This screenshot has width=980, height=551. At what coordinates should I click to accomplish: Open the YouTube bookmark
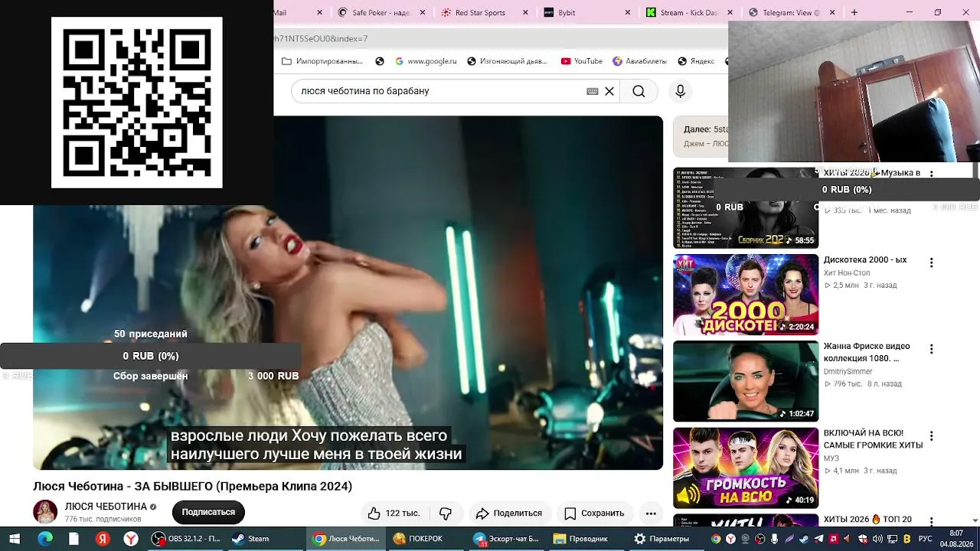tap(581, 61)
